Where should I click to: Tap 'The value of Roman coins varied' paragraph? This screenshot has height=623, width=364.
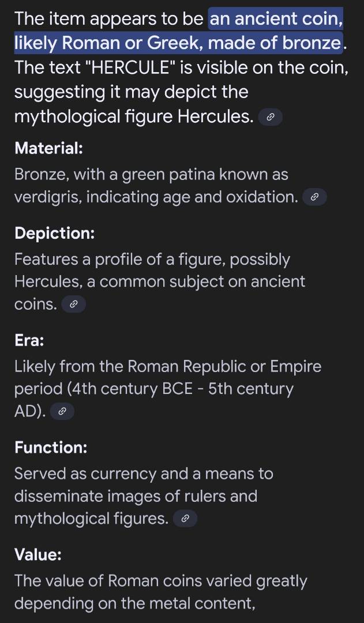pos(160,581)
